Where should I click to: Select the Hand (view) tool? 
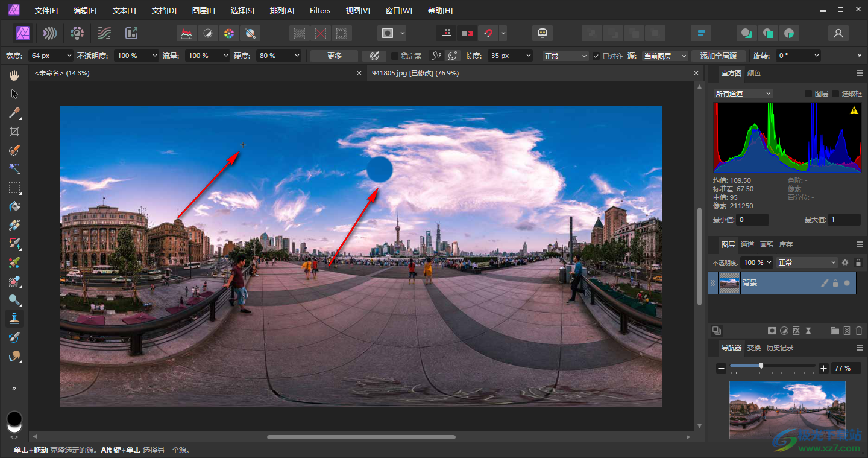pos(14,75)
